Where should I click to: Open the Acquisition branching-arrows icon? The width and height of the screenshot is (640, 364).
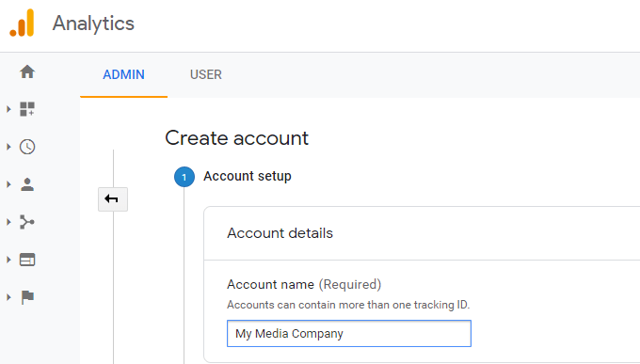27,222
